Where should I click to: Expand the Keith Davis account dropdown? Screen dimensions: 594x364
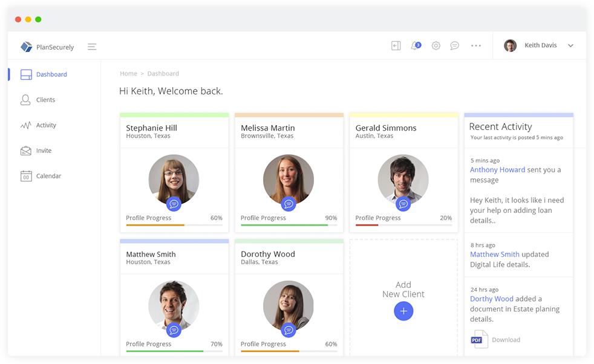[570, 46]
